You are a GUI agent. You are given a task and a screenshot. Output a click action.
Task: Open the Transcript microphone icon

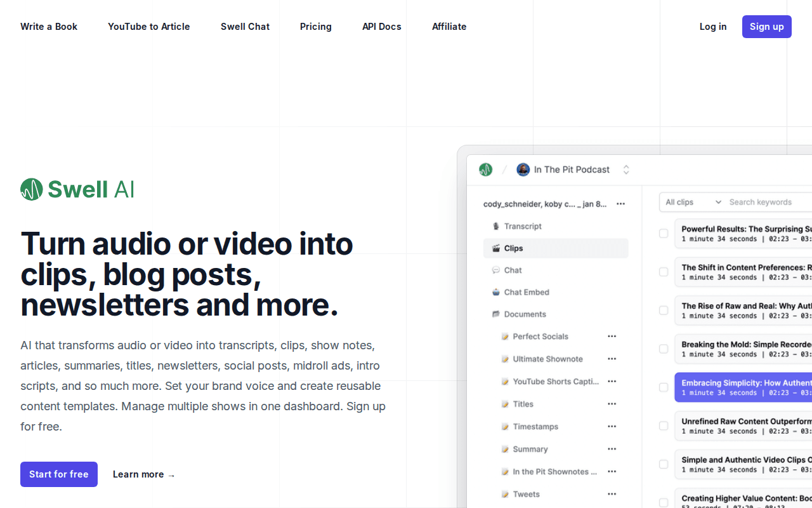pyautogui.click(x=496, y=226)
